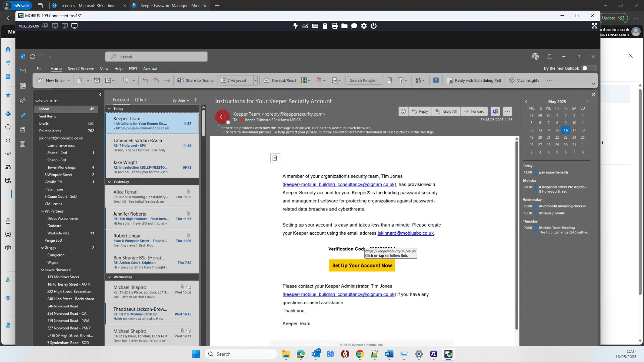Image resolution: width=644 pixels, height=362 pixels.
Task: Click the Report shield icon in the ribbon
Action: click(126, 80)
